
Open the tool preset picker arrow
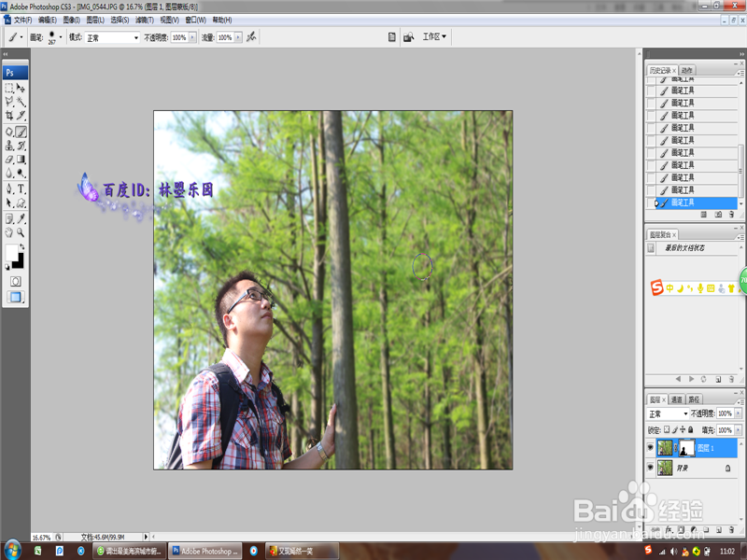coord(21,37)
